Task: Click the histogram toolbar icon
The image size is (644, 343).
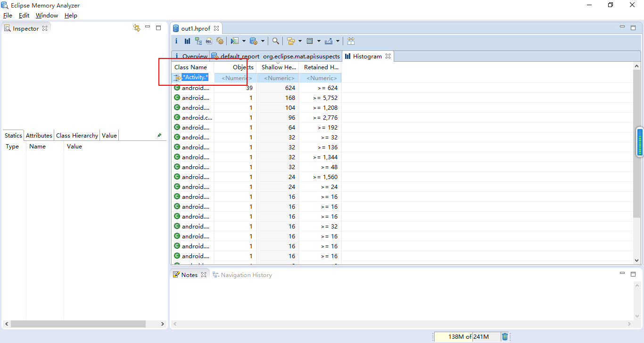Action: coord(187,41)
